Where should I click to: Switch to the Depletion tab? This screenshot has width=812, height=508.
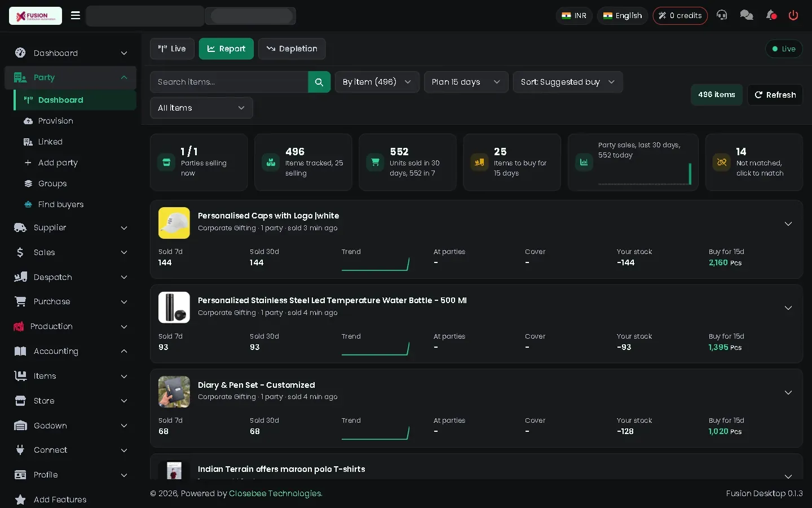(x=292, y=49)
